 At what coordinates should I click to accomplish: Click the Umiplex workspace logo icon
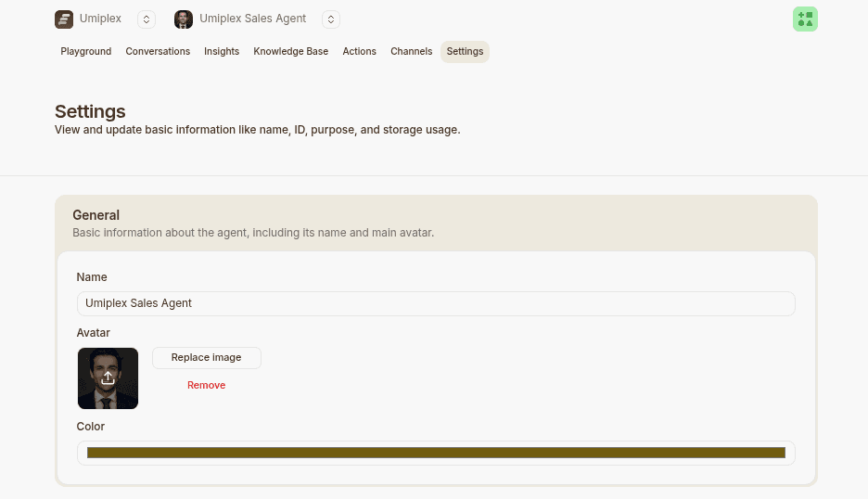[64, 19]
